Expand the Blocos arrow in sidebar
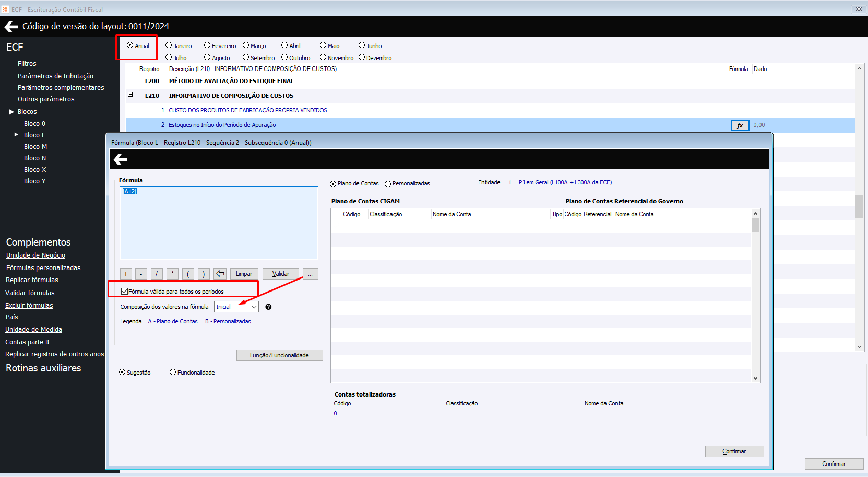 coord(11,112)
